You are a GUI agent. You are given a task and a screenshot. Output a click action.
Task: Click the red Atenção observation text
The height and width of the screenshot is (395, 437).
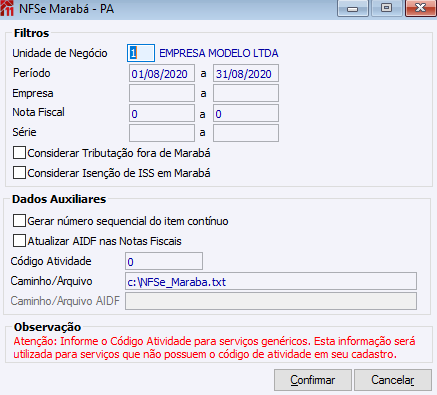(x=214, y=348)
